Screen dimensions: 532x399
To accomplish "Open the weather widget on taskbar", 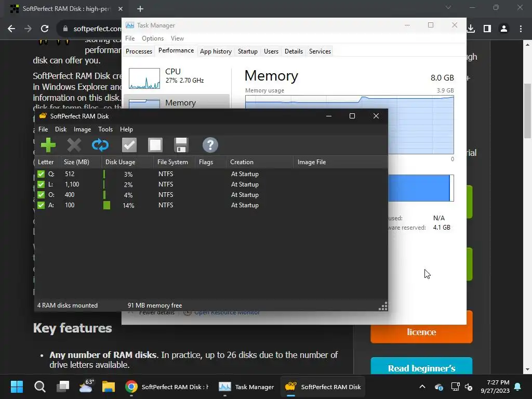I will 86,386.
